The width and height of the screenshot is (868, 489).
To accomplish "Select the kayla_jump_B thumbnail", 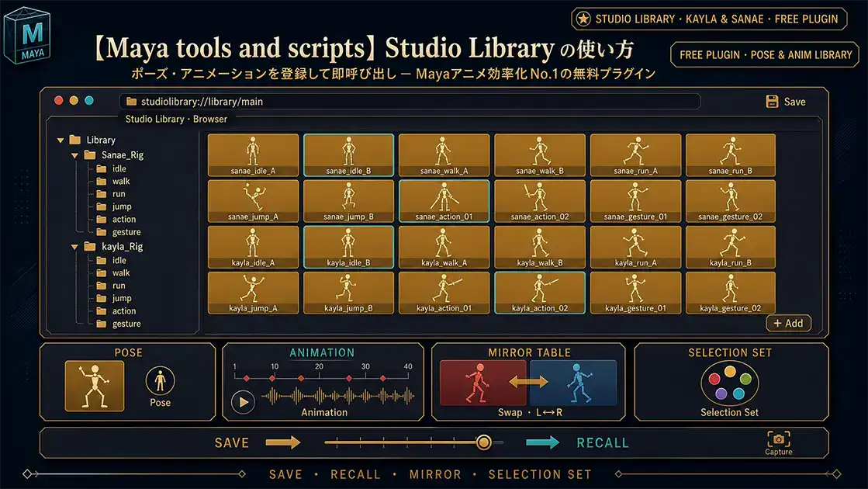I will click(349, 293).
